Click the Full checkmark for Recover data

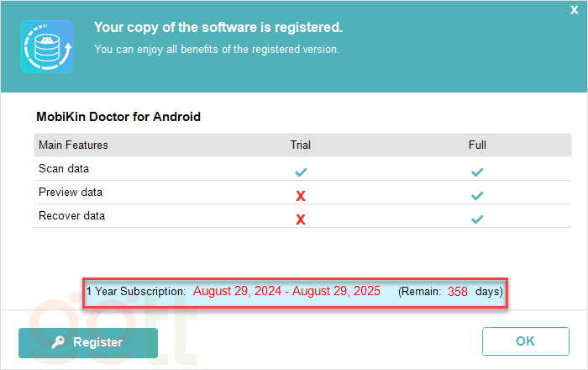click(477, 219)
